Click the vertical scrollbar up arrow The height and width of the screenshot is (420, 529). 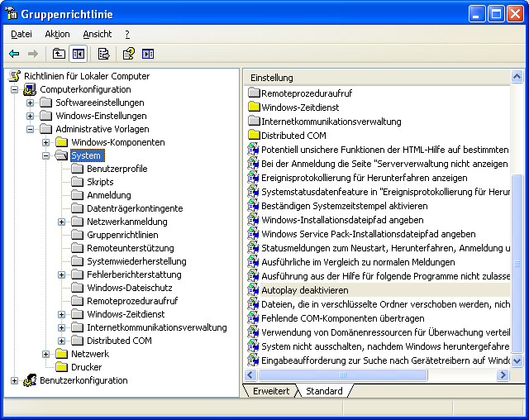click(517, 77)
